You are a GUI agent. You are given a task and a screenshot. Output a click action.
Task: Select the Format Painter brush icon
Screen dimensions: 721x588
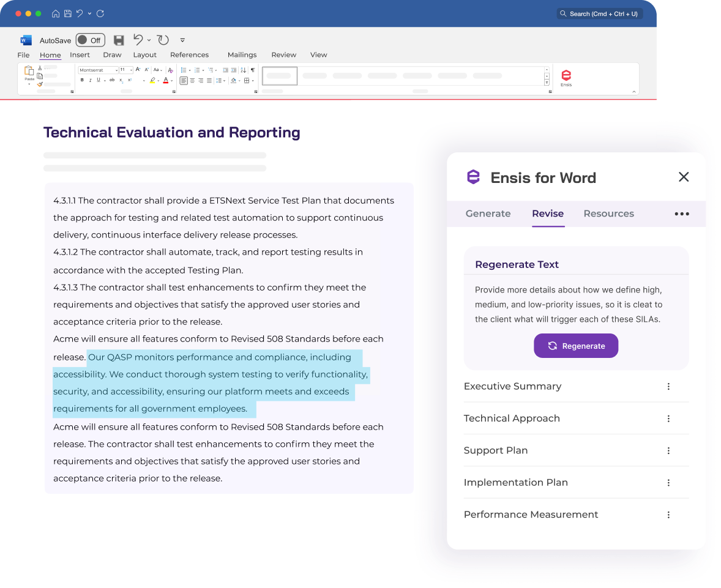point(40,84)
